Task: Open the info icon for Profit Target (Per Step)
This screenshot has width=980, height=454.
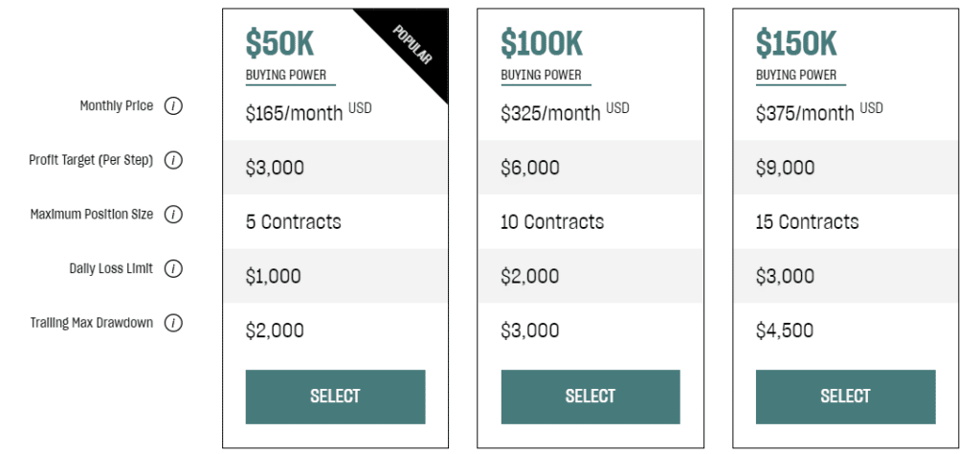Action: coord(173,161)
